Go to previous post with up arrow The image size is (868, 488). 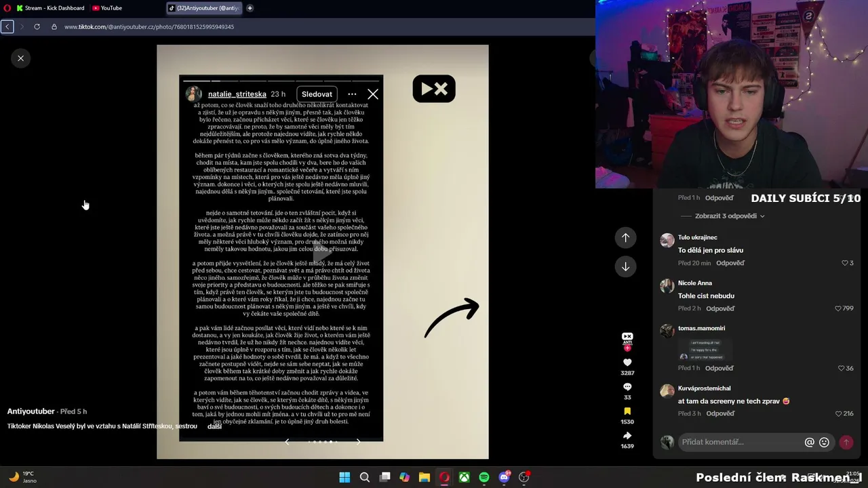[625, 237]
